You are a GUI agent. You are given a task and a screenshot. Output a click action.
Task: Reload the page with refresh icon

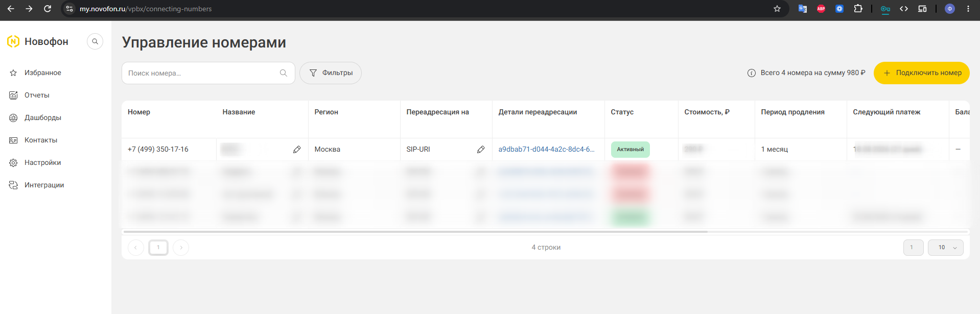[x=48, y=9]
